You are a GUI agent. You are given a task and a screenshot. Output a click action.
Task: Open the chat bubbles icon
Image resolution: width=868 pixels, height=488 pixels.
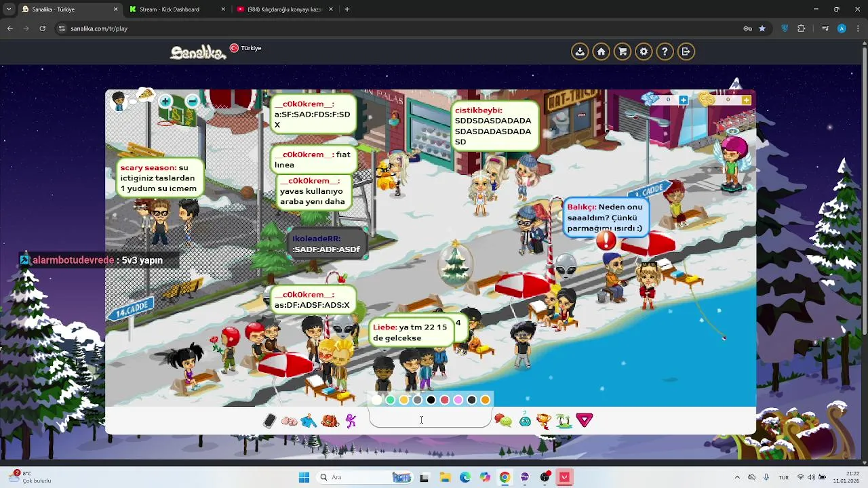tap(503, 421)
